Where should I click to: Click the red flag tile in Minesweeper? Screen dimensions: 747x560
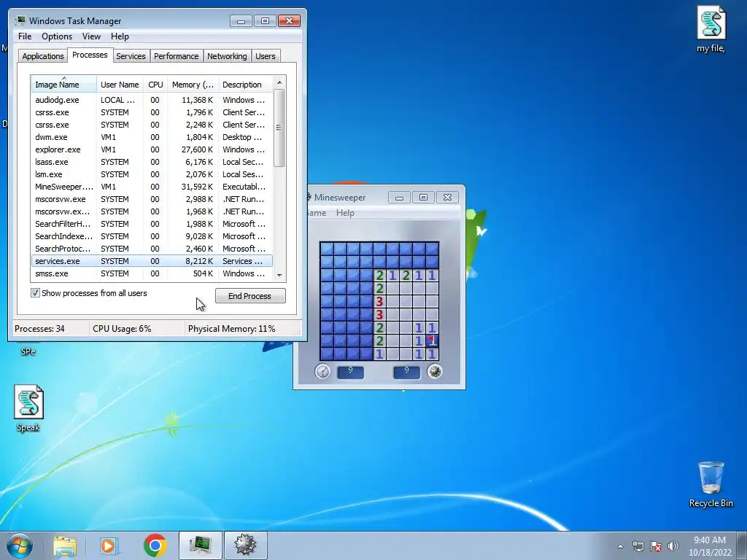(x=432, y=341)
